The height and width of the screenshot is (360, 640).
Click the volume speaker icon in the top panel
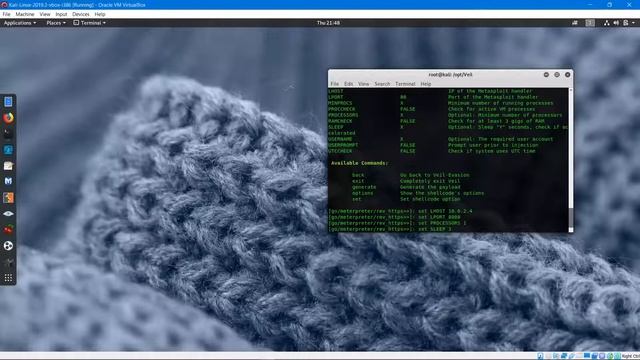click(616, 23)
